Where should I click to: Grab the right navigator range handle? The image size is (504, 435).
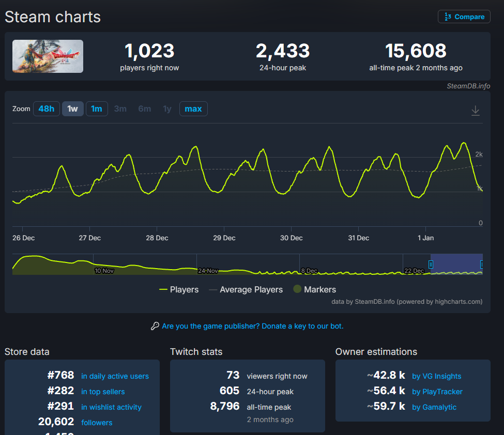tap(482, 265)
